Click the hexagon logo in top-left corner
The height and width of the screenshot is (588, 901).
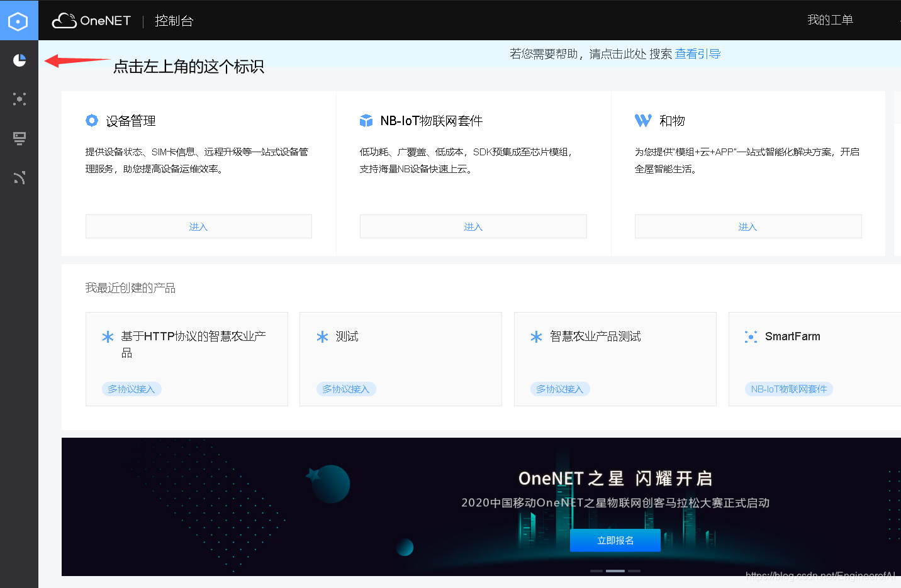click(19, 20)
